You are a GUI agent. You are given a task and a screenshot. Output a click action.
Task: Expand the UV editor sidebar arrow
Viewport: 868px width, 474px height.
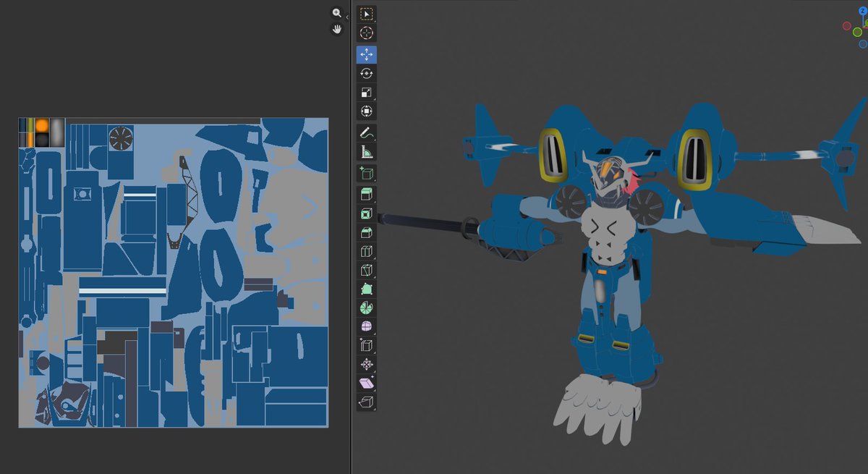coord(348,17)
